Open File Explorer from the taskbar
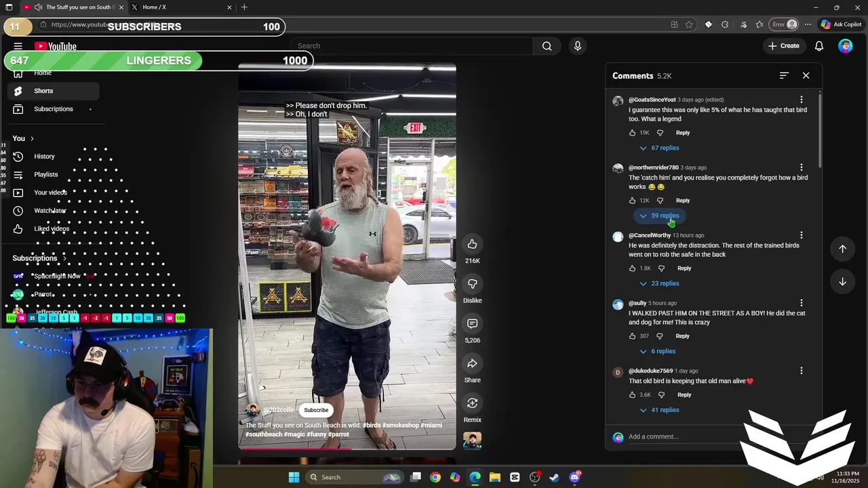This screenshot has width=868, height=488. 494,477
